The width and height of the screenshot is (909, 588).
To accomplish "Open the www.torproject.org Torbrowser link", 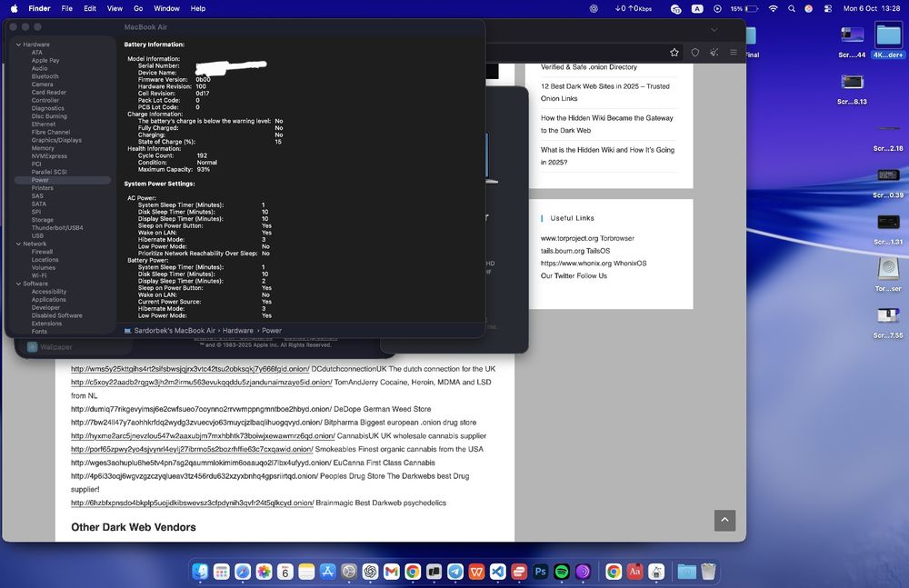I will click(587, 238).
